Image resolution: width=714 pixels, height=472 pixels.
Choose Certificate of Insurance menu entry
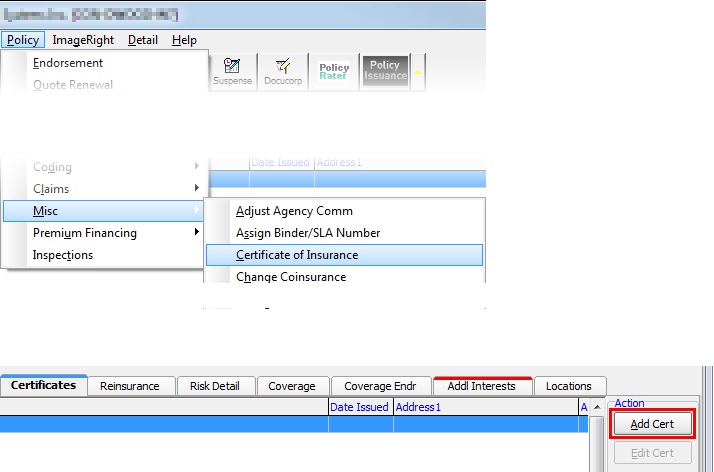pos(297,255)
